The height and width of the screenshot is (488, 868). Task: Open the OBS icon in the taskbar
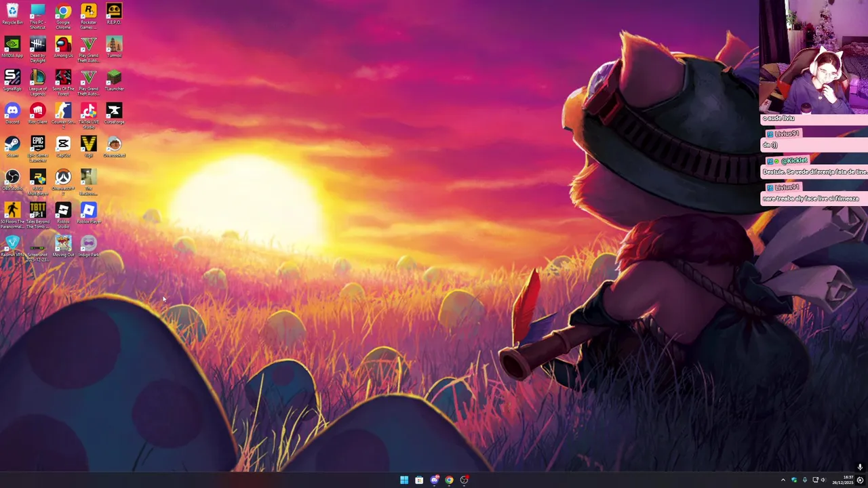[464, 480]
